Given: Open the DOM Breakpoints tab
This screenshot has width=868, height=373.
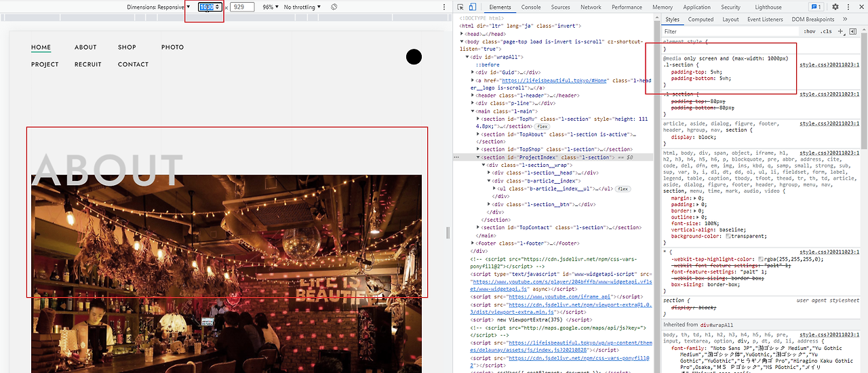Looking at the screenshot, I should (x=813, y=20).
